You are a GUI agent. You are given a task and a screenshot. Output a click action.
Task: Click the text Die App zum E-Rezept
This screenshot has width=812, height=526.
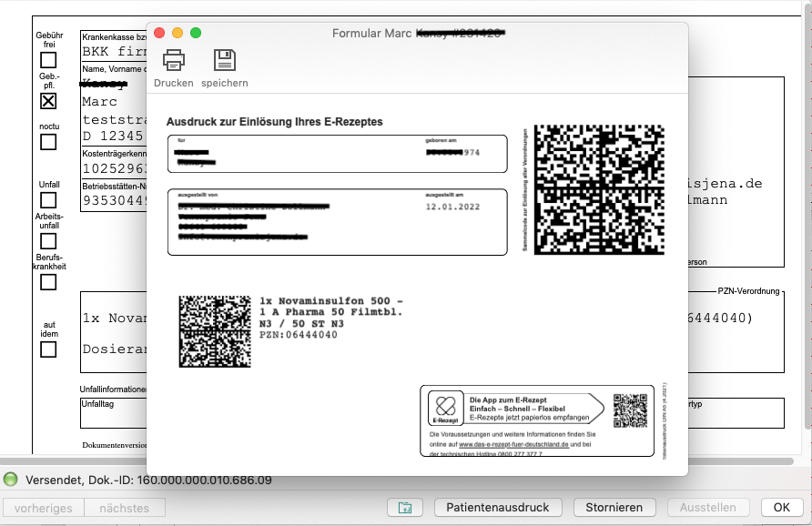click(x=508, y=400)
